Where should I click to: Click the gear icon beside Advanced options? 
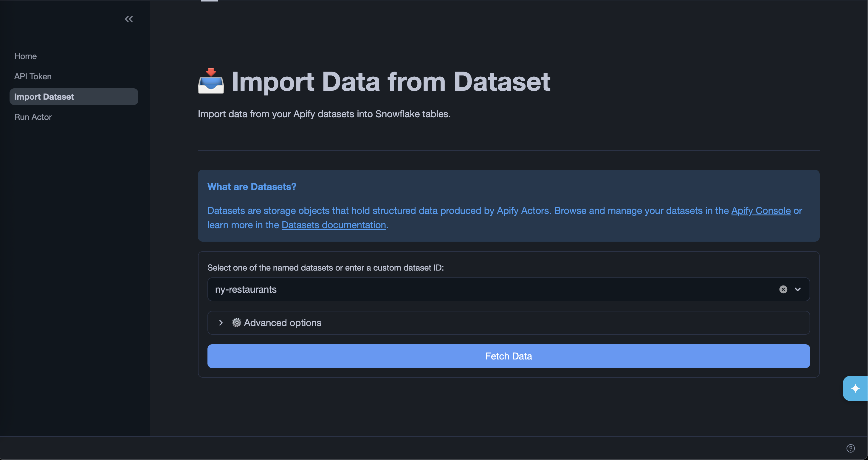point(236,322)
